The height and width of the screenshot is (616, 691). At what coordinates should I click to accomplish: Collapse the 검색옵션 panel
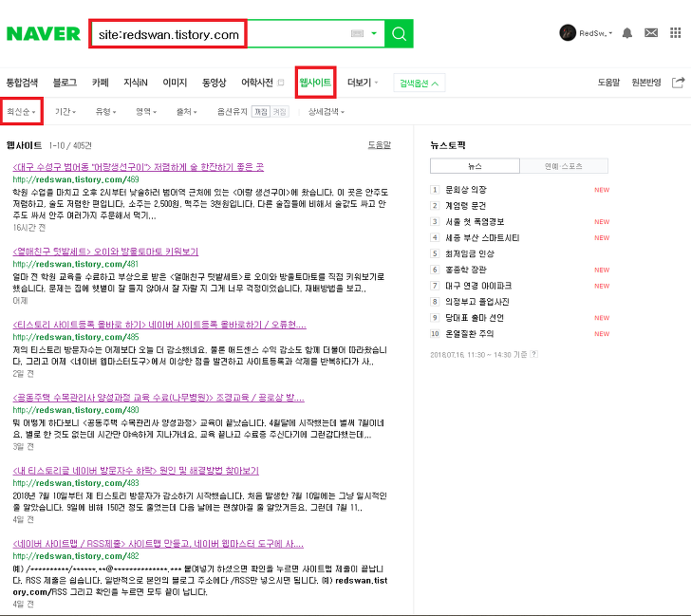click(x=420, y=83)
